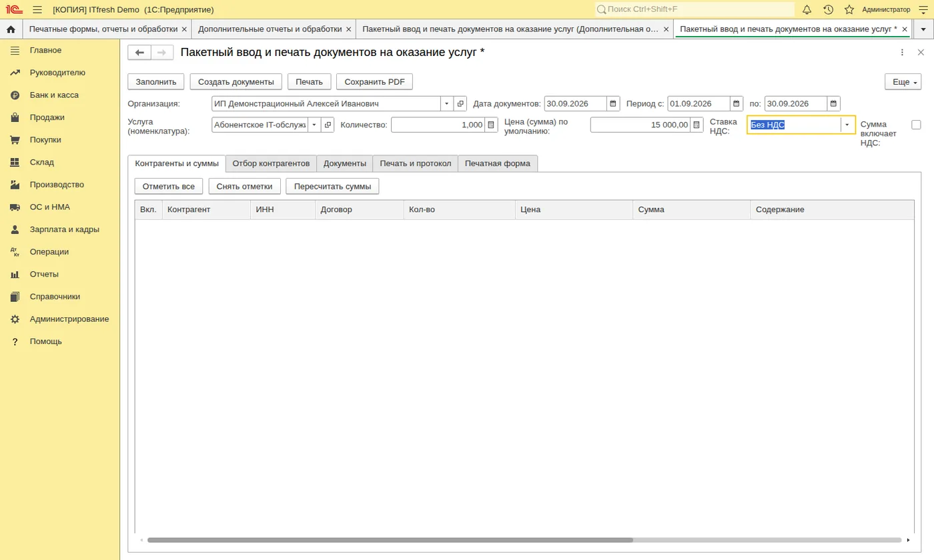This screenshot has height=560, width=934.
Task: Expand the Услуга (номенклатура) dropdown
Action: 314,125
